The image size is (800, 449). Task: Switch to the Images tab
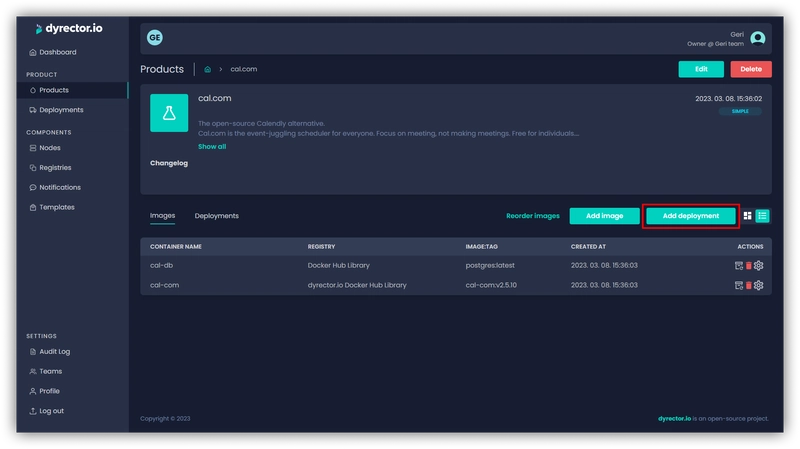162,216
